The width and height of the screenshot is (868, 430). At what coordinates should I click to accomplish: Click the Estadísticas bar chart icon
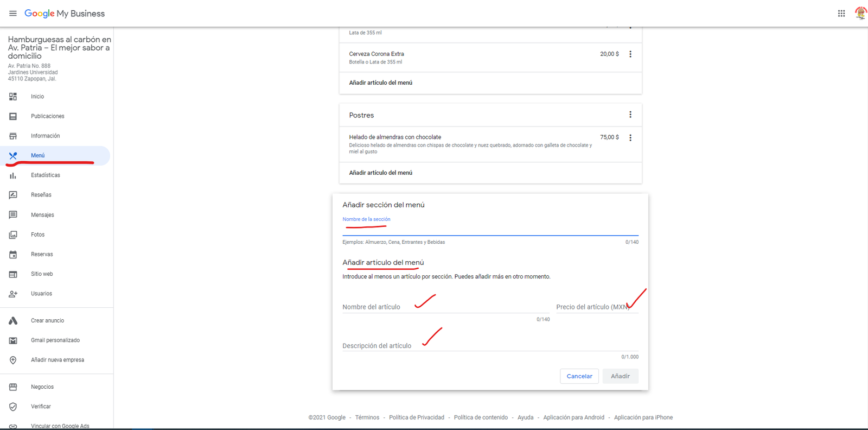click(x=13, y=175)
